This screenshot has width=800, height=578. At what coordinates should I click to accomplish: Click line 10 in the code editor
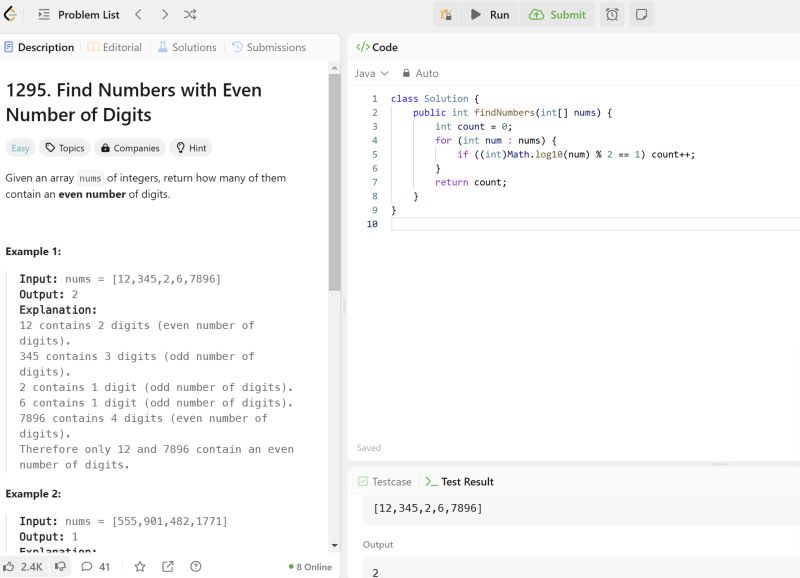click(x=595, y=224)
